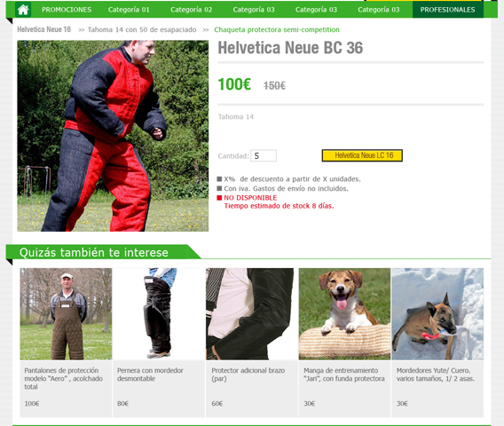
Task: Go to the PROFESIONALES section
Action: (448, 10)
